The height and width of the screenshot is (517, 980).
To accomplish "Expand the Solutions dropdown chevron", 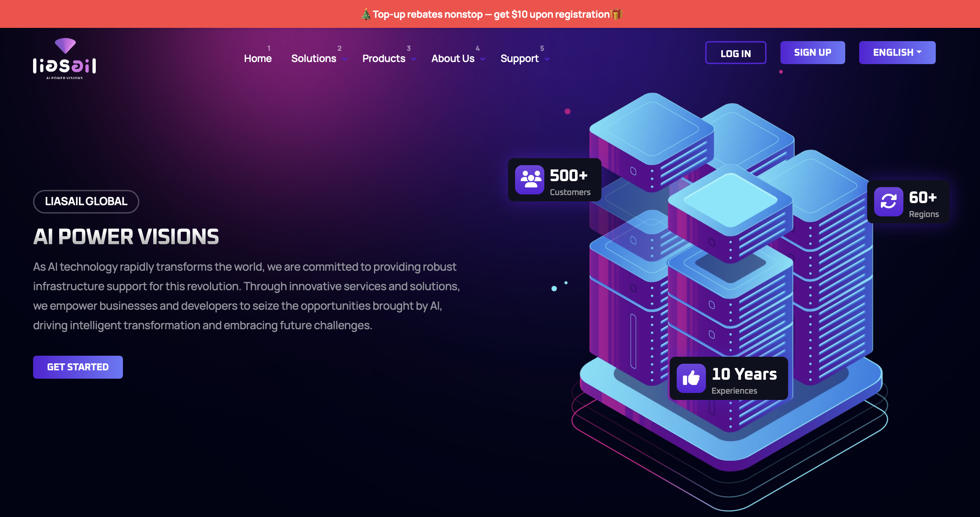I will (345, 59).
